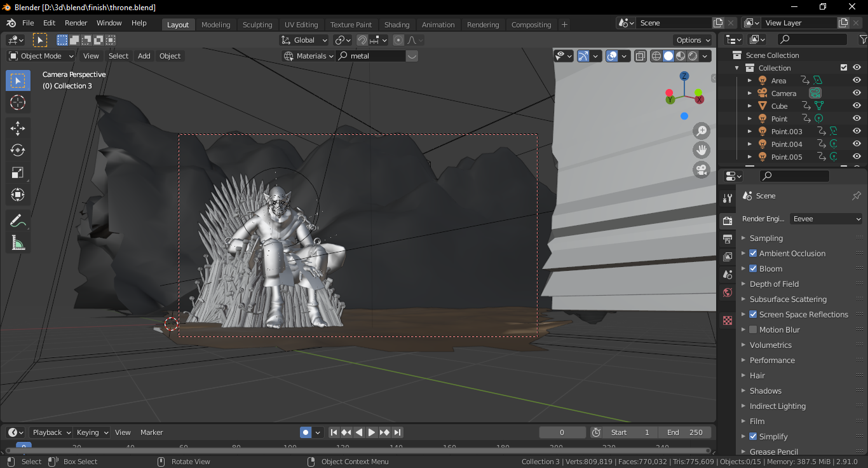Click the current frame field showing 0
The width and height of the screenshot is (868, 468).
point(562,432)
